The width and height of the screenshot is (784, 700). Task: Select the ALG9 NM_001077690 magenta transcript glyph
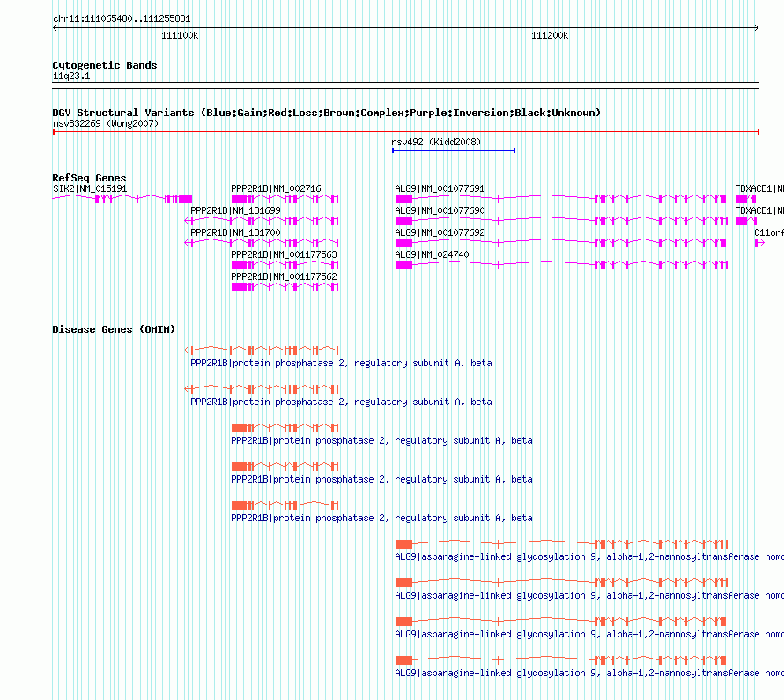point(561,221)
